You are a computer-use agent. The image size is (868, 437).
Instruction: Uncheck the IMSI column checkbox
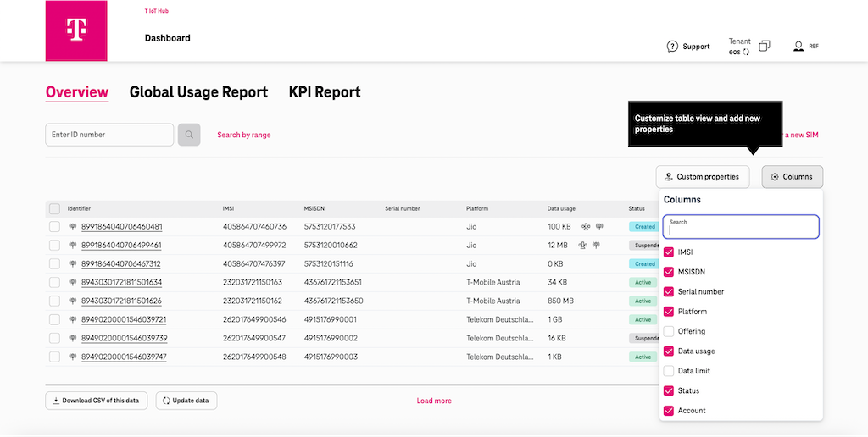[x=669, y=252]
